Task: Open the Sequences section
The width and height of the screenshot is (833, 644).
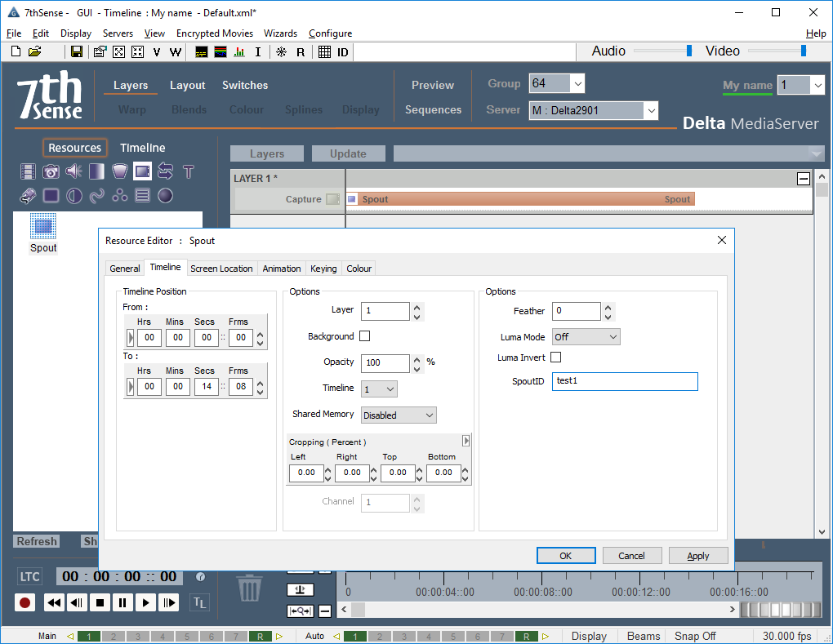Action: (433, 110)
